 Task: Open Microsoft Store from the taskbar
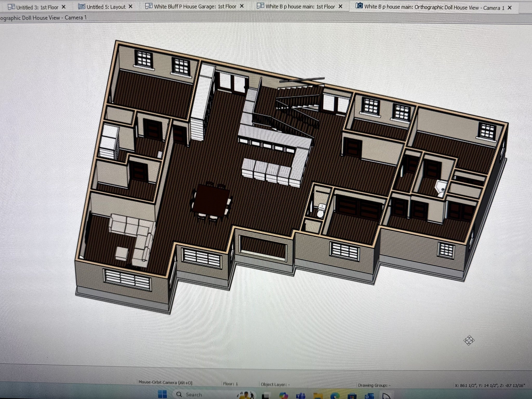click(x=352, y=397)
